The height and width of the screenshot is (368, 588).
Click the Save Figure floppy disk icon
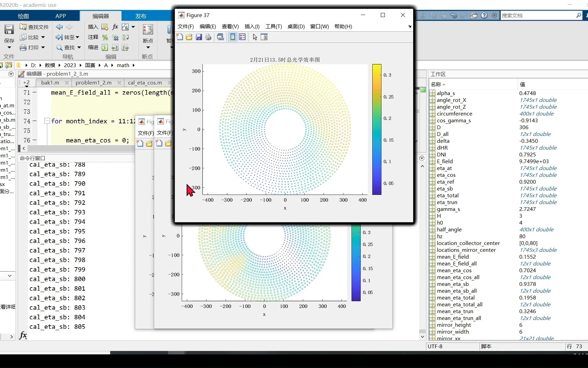(199, 37)
